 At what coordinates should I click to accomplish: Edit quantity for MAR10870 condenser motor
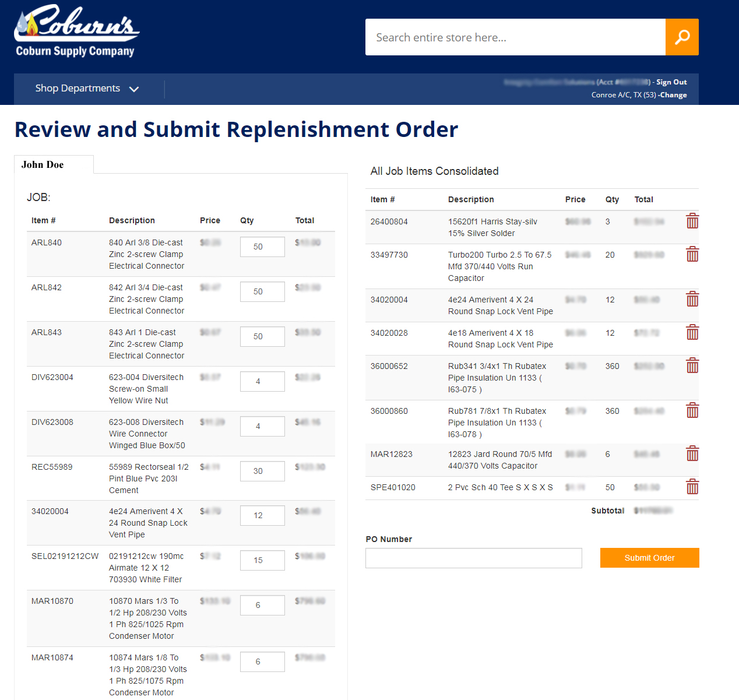(262, 605)
